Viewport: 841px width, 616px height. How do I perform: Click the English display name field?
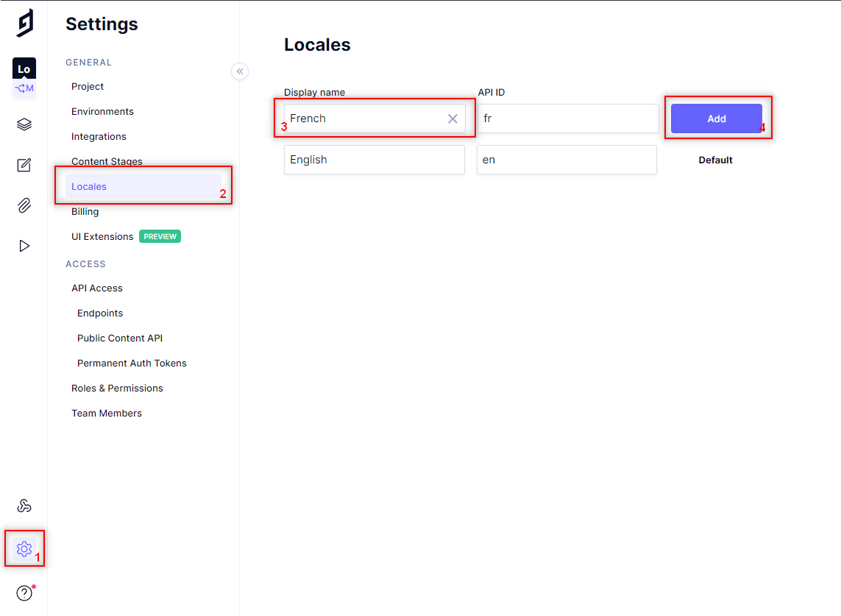pos(374,160)
